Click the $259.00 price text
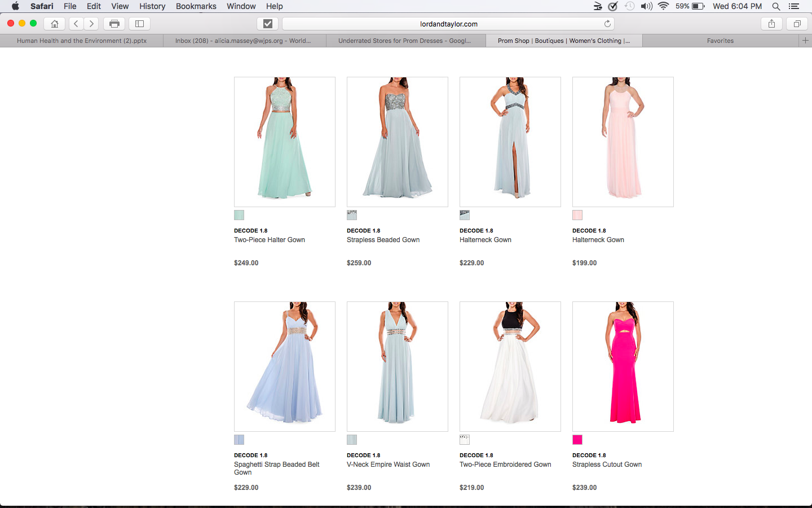812x508 pixels. (x=359, y=263)
